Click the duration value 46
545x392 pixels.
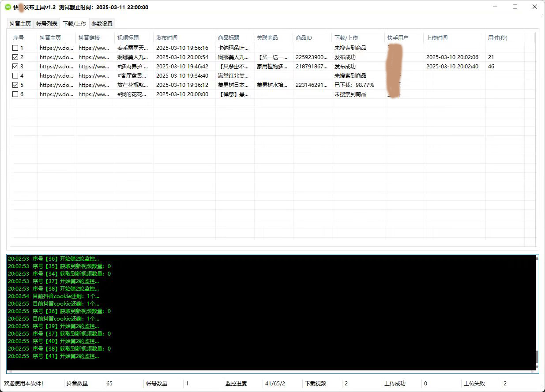point(491,66)
